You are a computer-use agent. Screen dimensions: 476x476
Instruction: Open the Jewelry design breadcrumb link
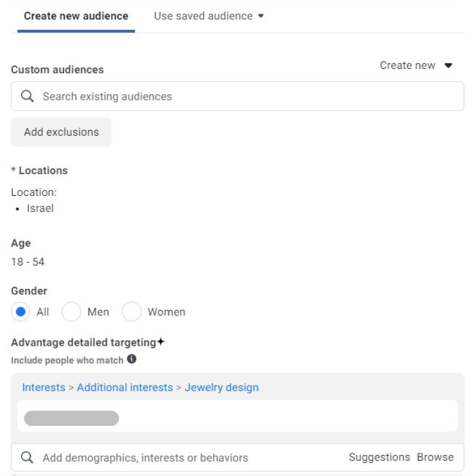pos(222,387)
